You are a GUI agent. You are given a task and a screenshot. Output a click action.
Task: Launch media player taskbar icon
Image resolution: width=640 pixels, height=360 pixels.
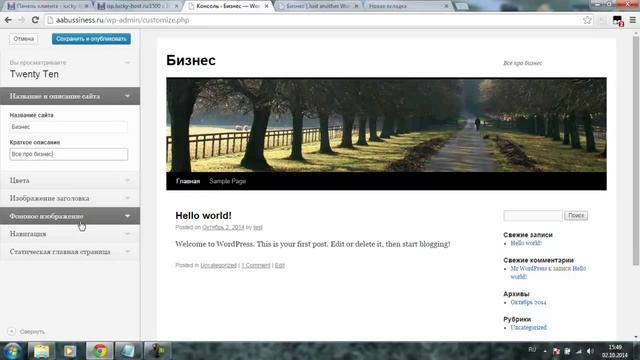(x=69, y=351)
